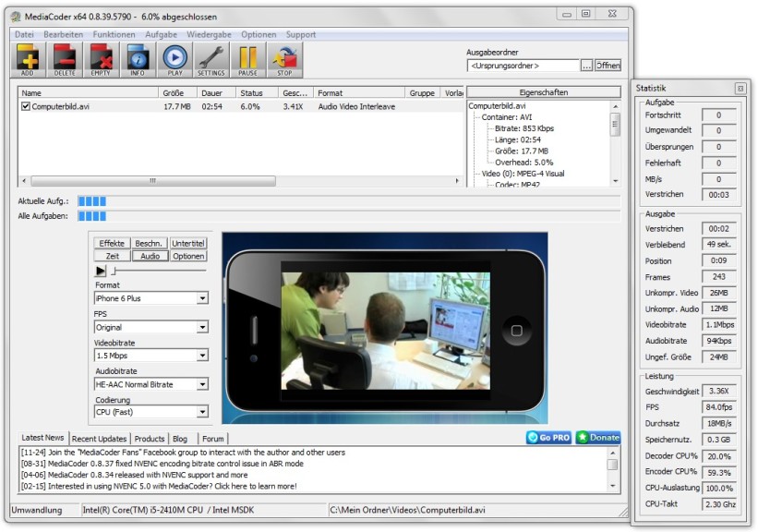The width and height of the screenshot is (758, 532).
Task: Open the Datei menu
Action: pyautogui.click(x=24, y=35)
